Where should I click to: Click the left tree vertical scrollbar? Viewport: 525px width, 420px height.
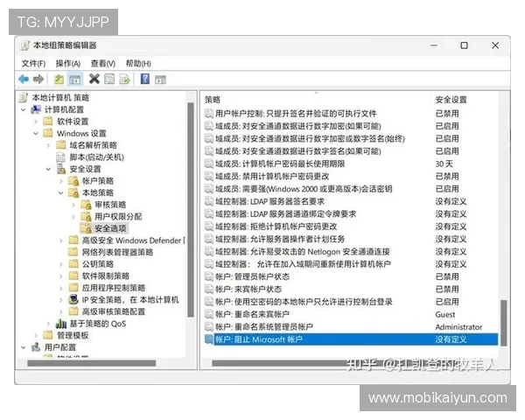[191, 209]
